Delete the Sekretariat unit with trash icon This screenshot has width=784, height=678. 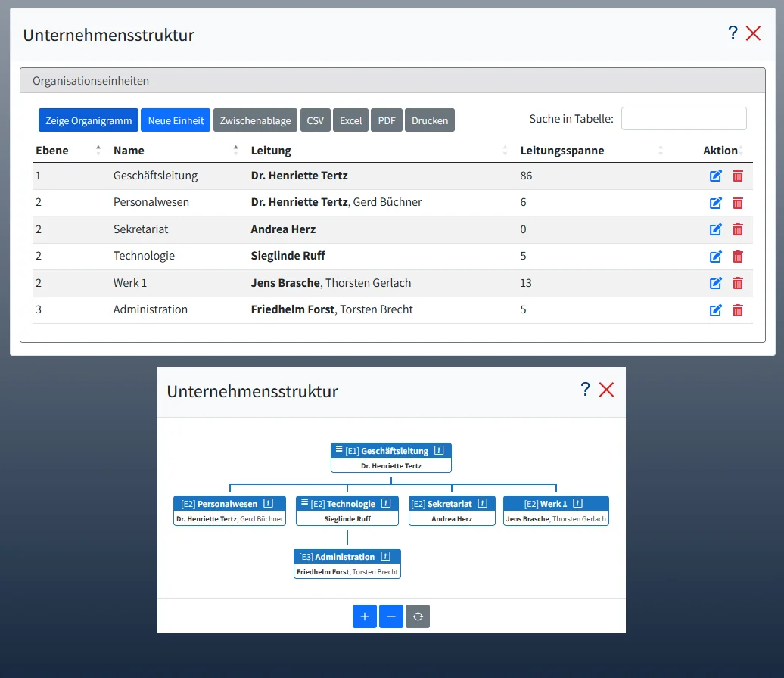click(738, 229)
